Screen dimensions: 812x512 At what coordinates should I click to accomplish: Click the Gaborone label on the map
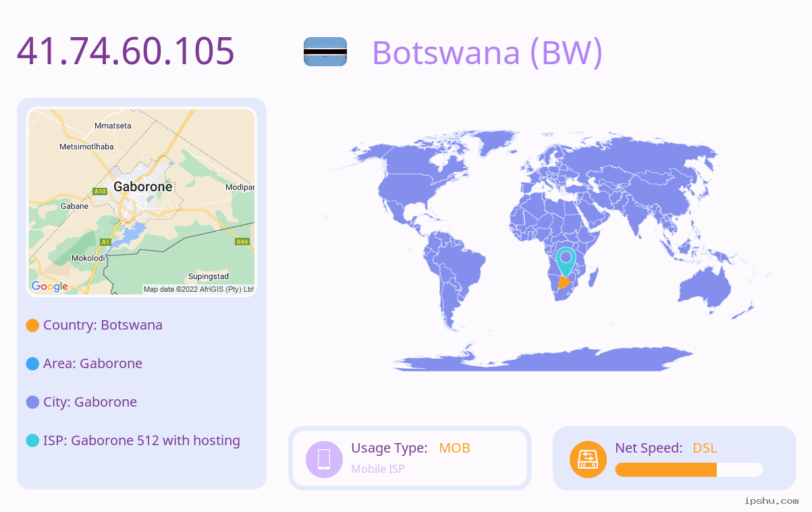143,186
